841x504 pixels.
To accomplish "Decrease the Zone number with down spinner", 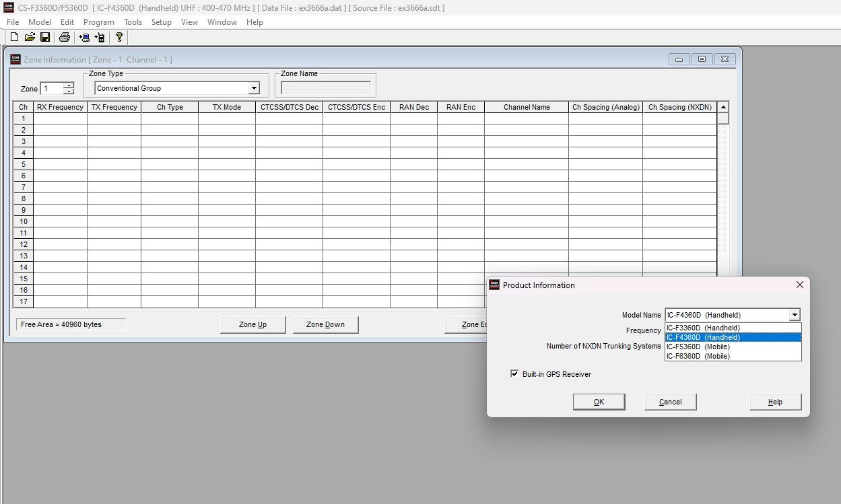I will (x=69, y=92).
